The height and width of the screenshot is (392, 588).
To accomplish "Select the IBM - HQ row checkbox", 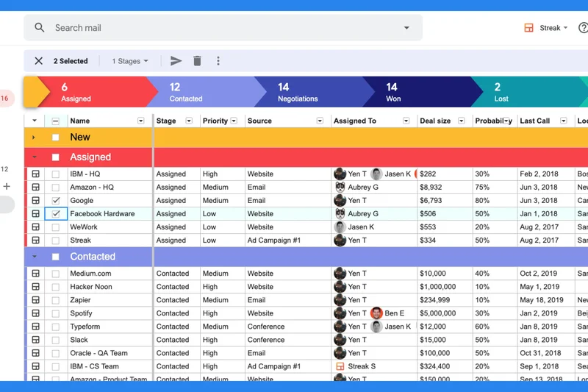I will click(56, 174).
